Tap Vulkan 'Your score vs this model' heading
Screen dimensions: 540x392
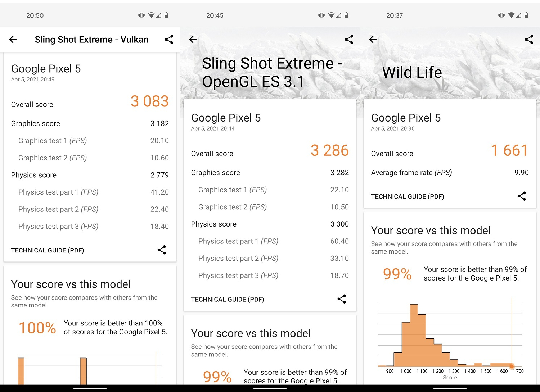click(x=71, y=284)
